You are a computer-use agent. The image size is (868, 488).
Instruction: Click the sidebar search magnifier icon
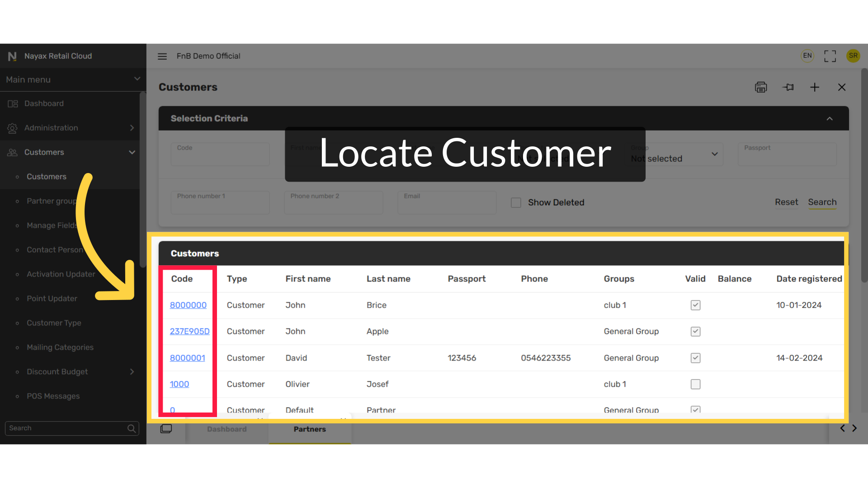pos(132,428)
